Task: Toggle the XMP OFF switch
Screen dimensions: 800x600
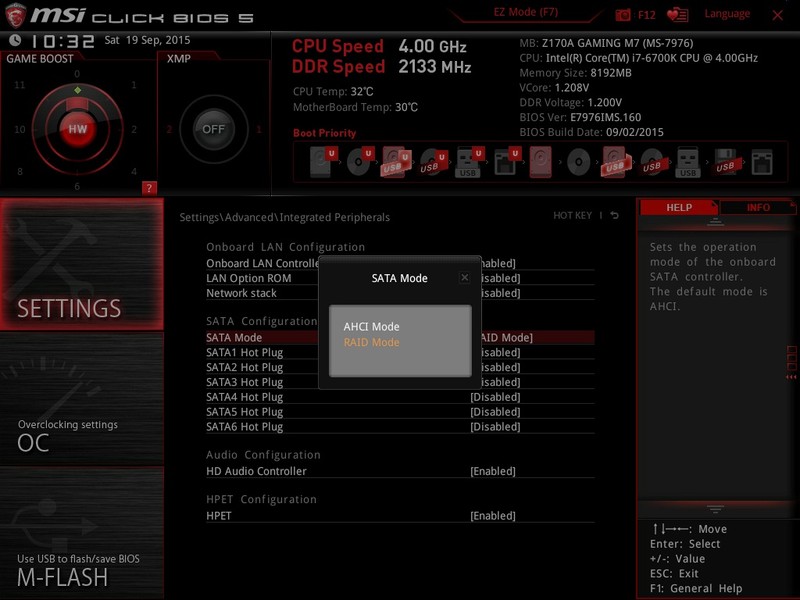Action: pyautogui.click(x=213, y=131)
